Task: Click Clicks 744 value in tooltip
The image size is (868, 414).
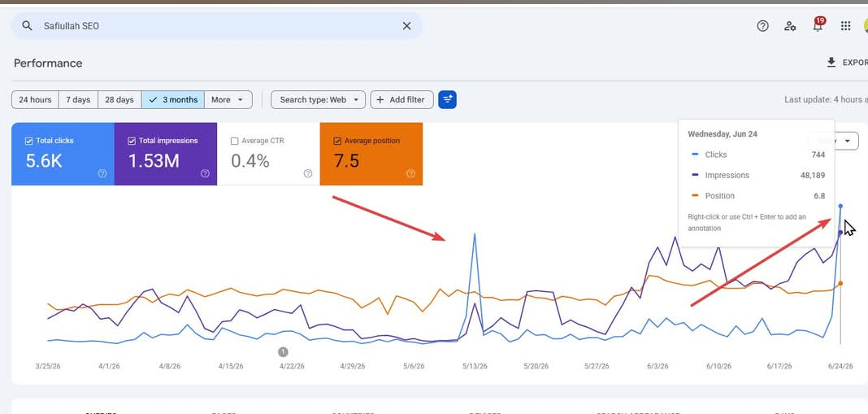Action: [818, 155]
